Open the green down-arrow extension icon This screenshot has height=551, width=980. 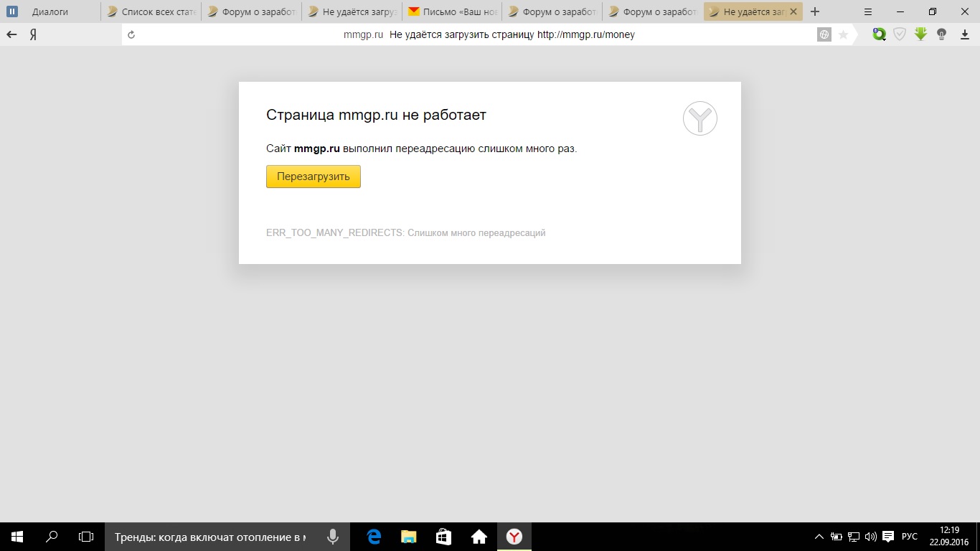921,34
